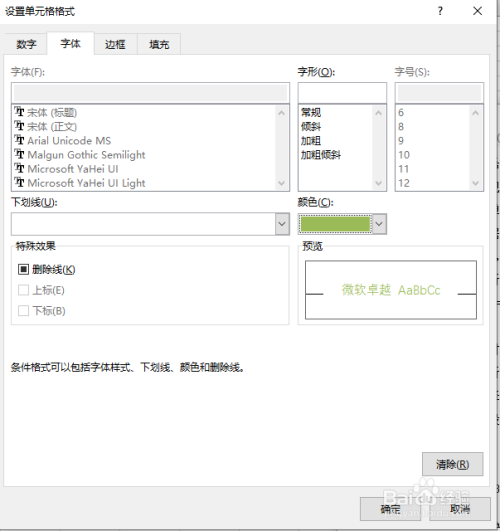The height and width of the screenshot is (531, 500).
Task: Select the 字体 tab
Action: click(70, 43)
